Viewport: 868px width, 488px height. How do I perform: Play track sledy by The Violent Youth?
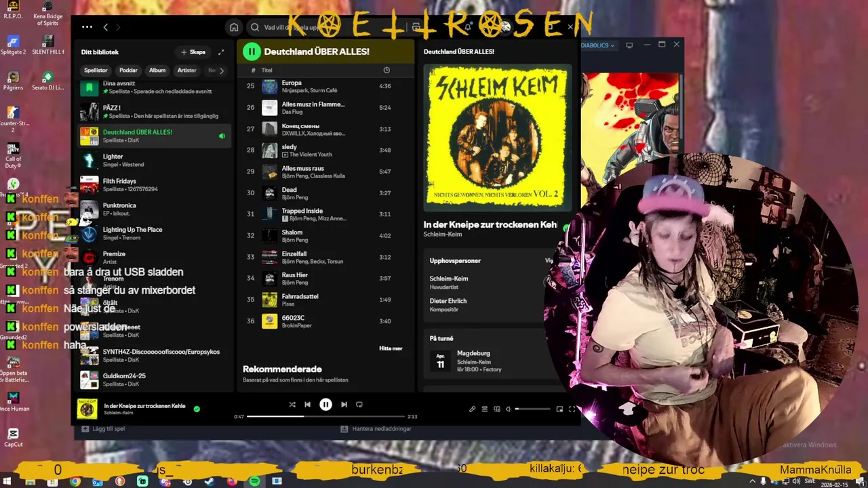[327, 150]
